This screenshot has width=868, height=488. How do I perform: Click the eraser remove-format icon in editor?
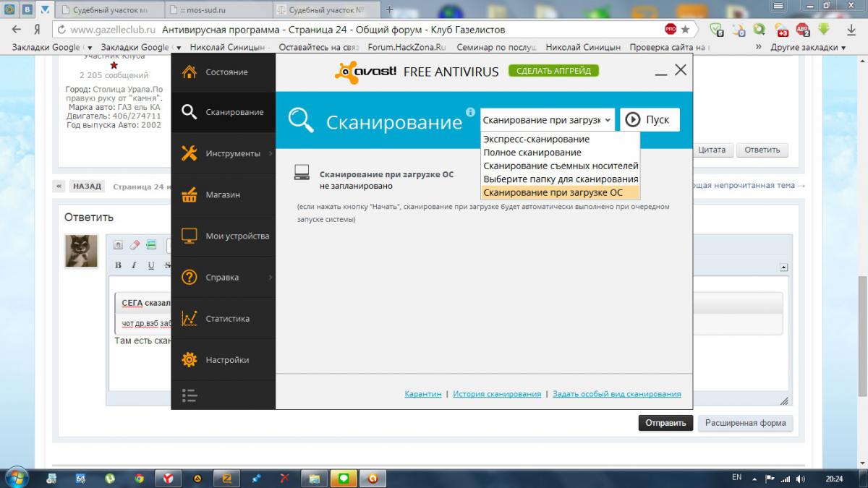[x=135, y=245]
